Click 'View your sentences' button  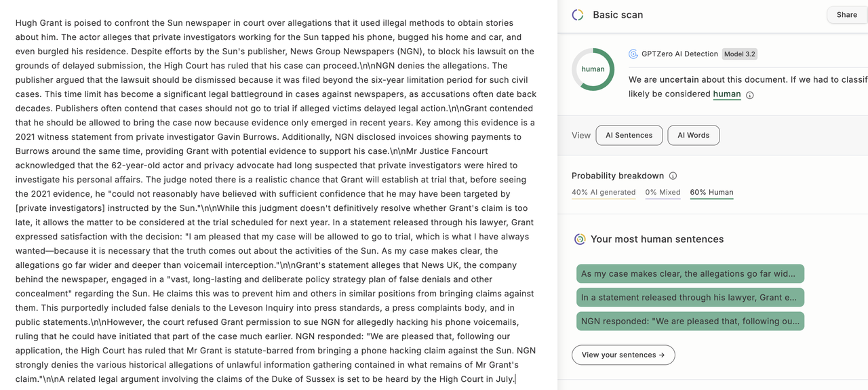point(623,355)
